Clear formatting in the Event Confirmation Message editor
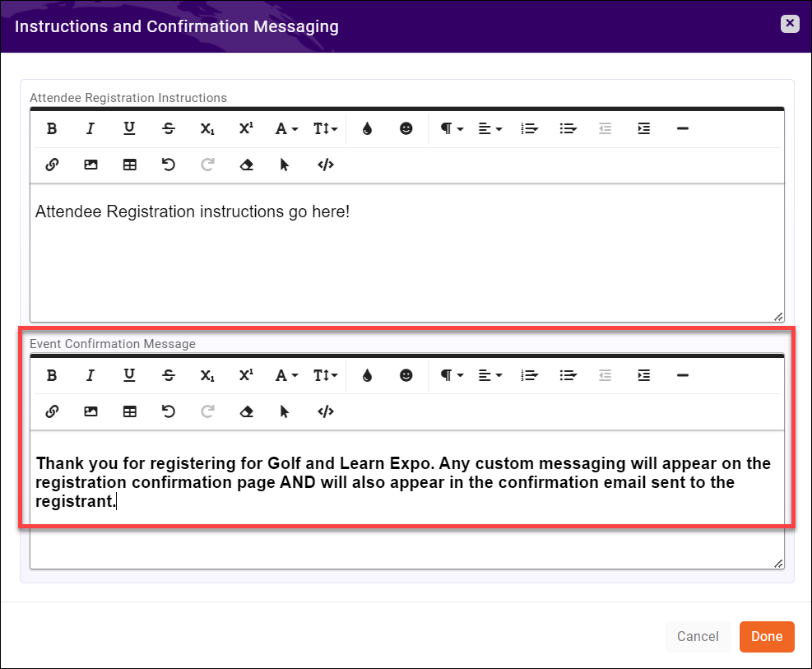812x669 pixels. pos(246,411)
